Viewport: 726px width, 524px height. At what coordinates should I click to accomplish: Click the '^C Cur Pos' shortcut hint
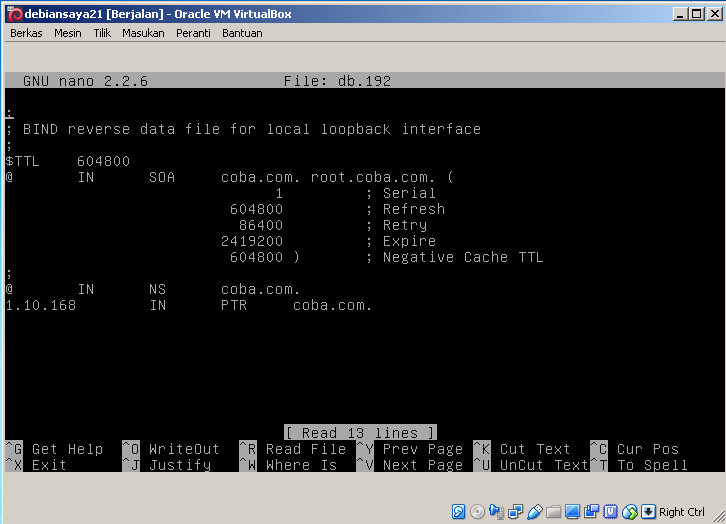(x=635, y=449)
